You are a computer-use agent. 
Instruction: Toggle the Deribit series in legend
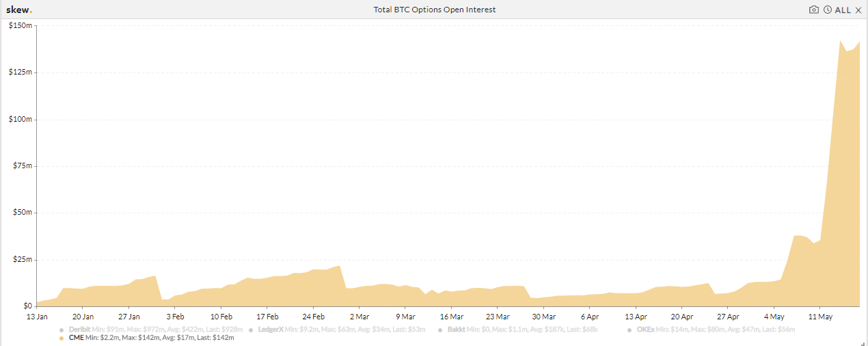click(79, 330)
